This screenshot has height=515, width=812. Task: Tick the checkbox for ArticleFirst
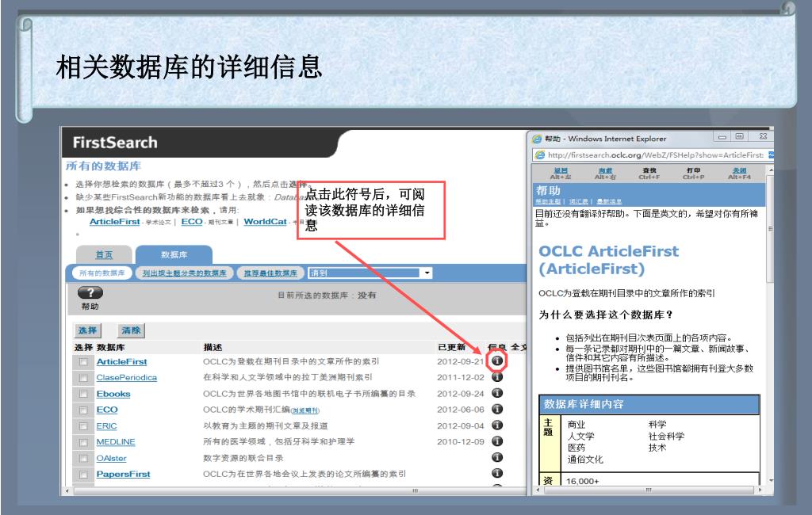(x=82, y=362)
